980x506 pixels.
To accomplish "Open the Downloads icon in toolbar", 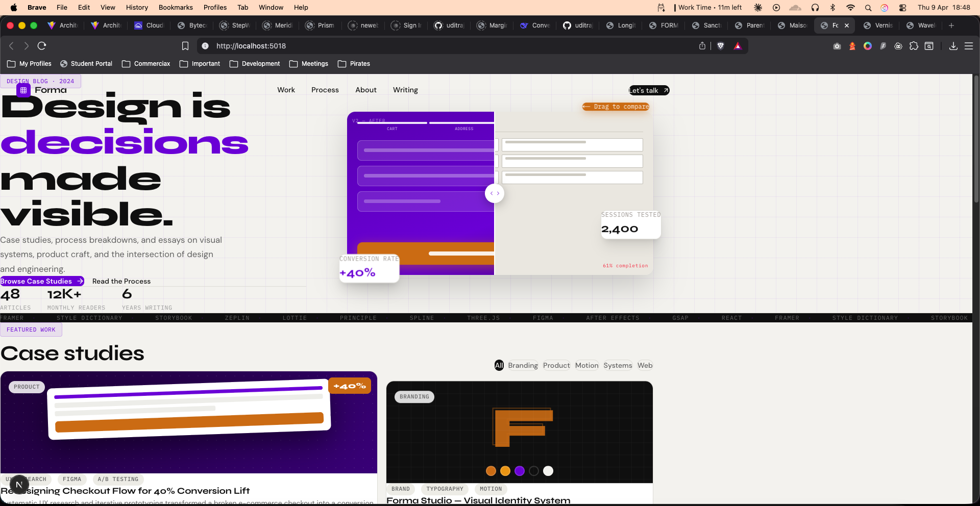I will (x=953, y=46).
